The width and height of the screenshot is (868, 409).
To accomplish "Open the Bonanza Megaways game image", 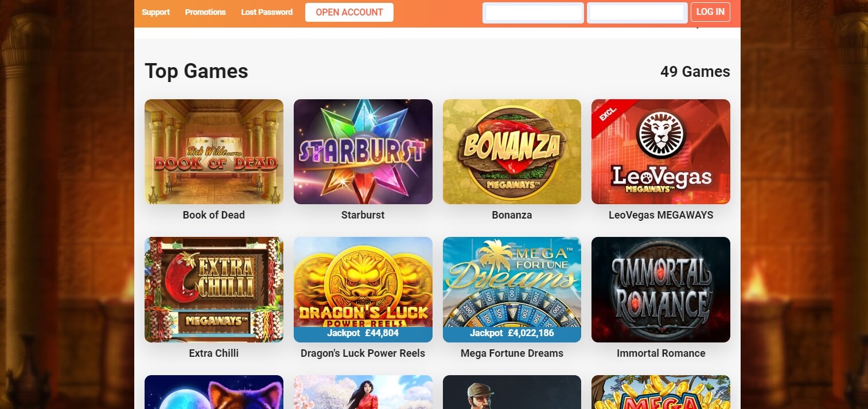I will (x=512, y=151).
